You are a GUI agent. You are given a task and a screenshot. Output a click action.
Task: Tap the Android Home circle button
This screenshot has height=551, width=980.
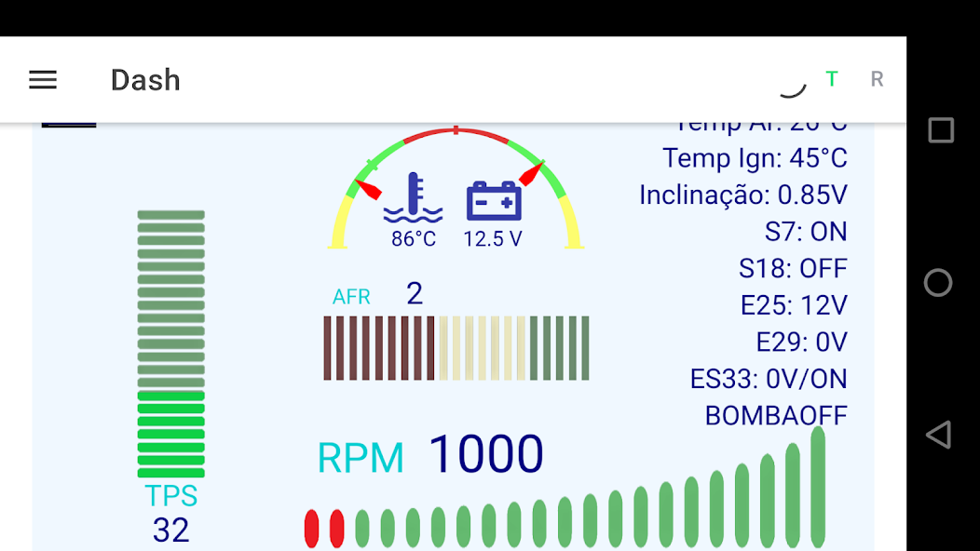tap(938, 283)
